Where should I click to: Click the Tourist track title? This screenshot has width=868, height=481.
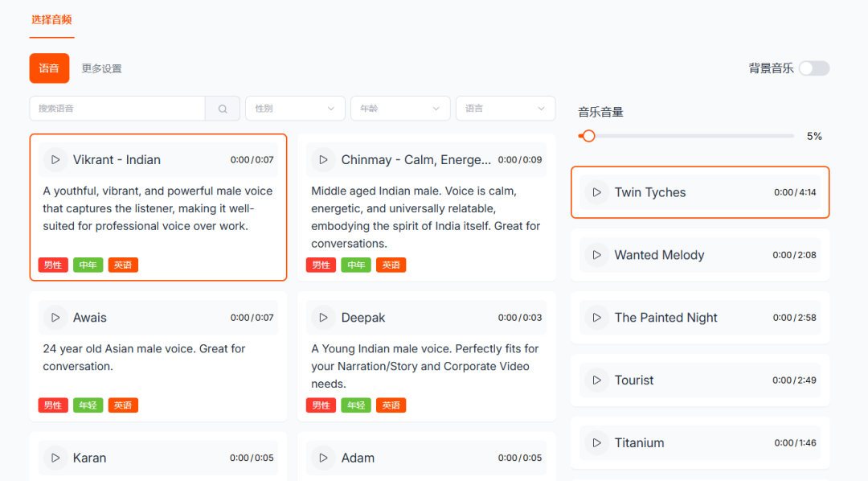point(634,380)
